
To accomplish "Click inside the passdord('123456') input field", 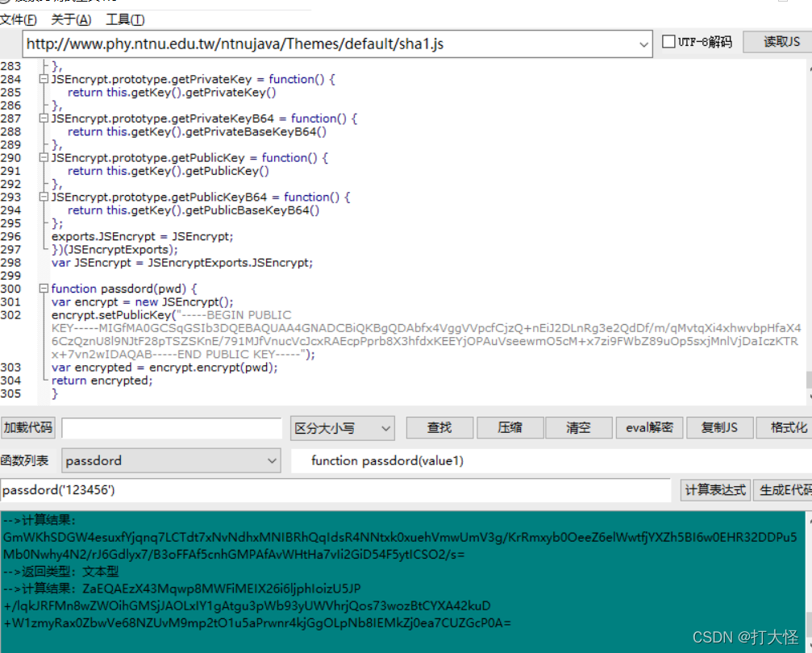I will 323,489.
